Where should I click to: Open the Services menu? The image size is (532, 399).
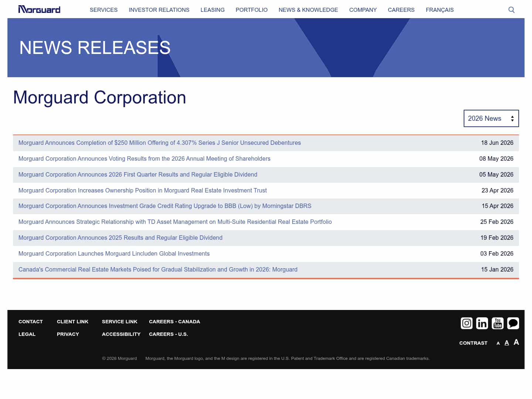(x=103, y=10)
